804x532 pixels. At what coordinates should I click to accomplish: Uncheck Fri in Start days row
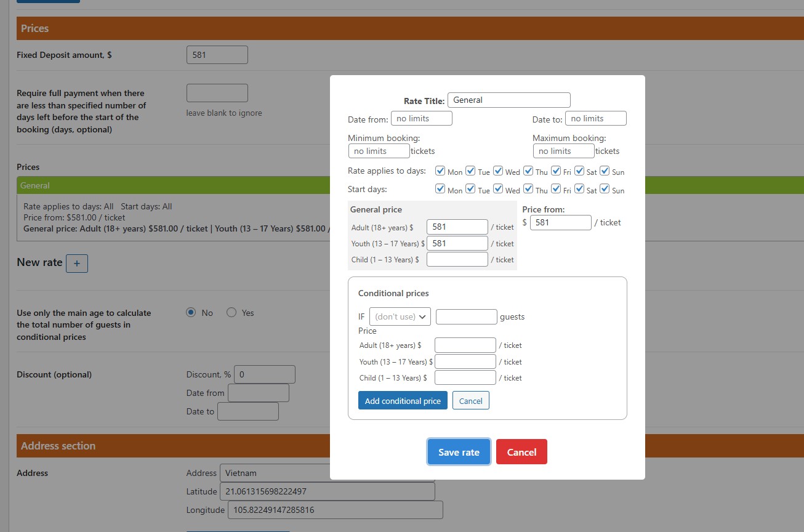tap(556, 189)
